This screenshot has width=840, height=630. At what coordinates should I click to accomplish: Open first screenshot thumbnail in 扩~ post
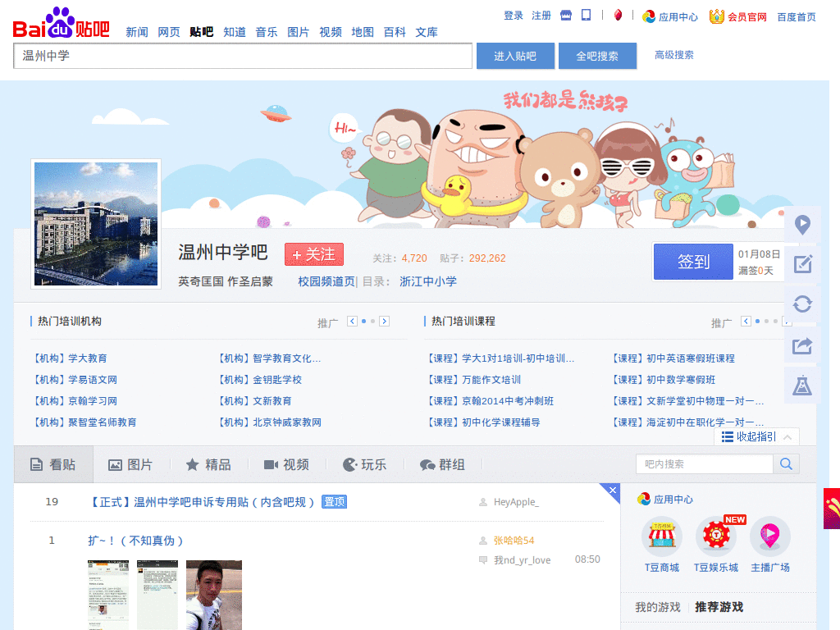point(108,595)
